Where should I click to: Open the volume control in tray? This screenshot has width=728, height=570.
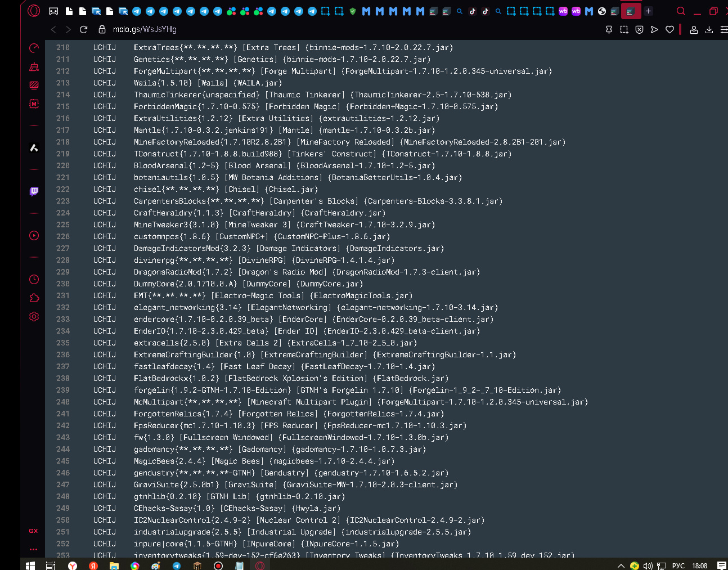click(648, 565)
